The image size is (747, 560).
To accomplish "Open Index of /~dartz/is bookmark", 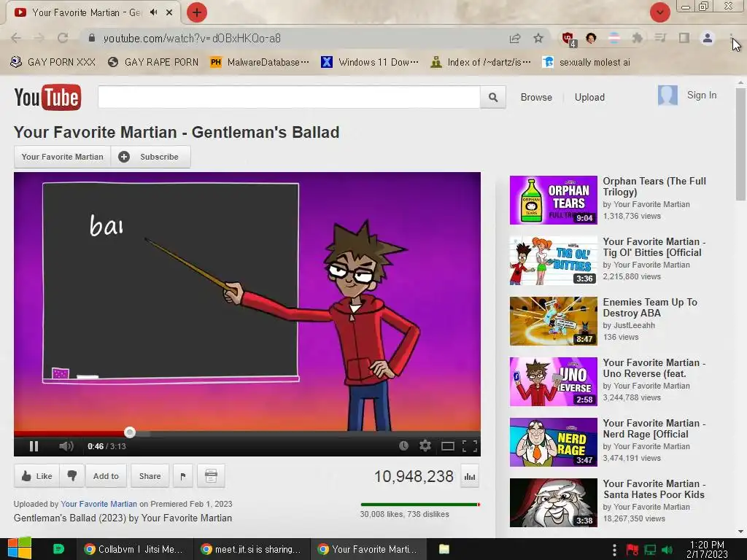I will coord(481,63).
